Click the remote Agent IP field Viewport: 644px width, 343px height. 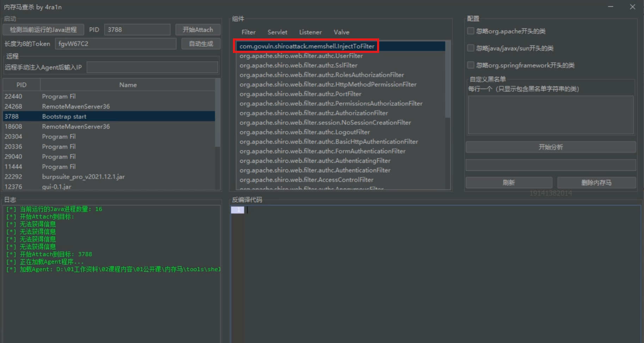[x=152, y=67]
